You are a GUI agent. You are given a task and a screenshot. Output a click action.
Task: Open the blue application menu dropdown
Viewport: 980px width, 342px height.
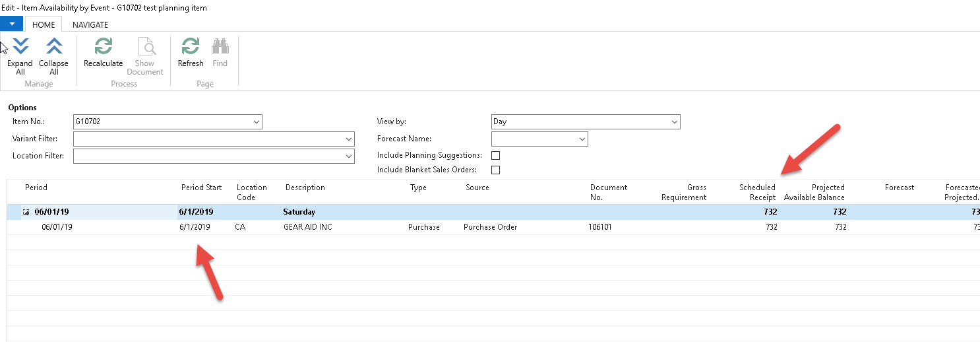pyautogui.click(x=12, y=24)
